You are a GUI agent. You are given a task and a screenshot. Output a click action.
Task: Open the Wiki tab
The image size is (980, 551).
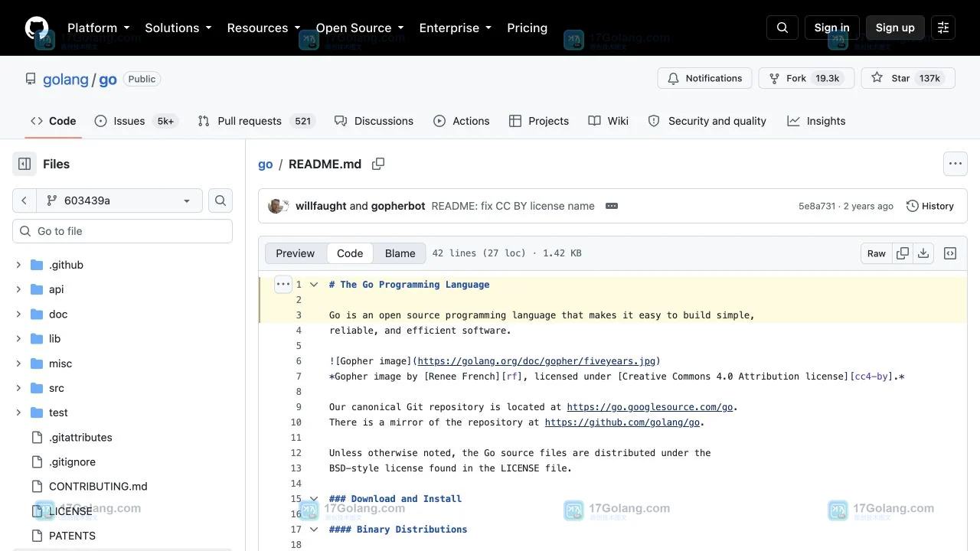point(609,121)
